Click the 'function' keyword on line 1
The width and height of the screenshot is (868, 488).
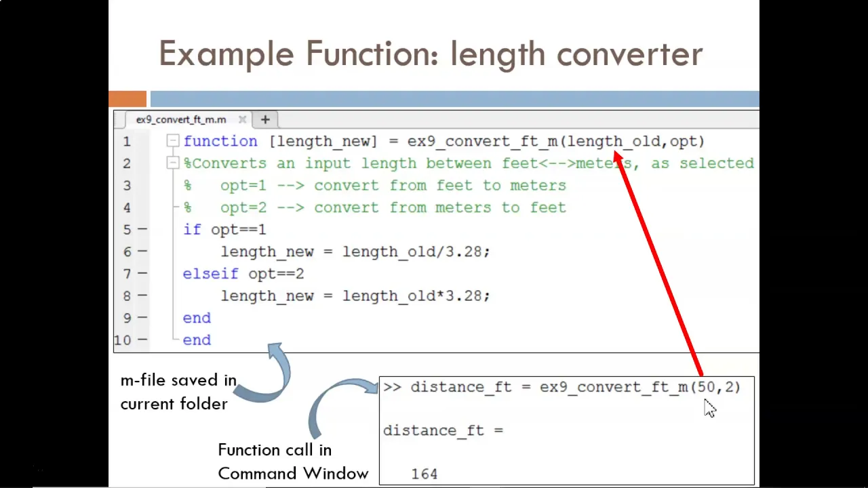(x=220, y=141)
